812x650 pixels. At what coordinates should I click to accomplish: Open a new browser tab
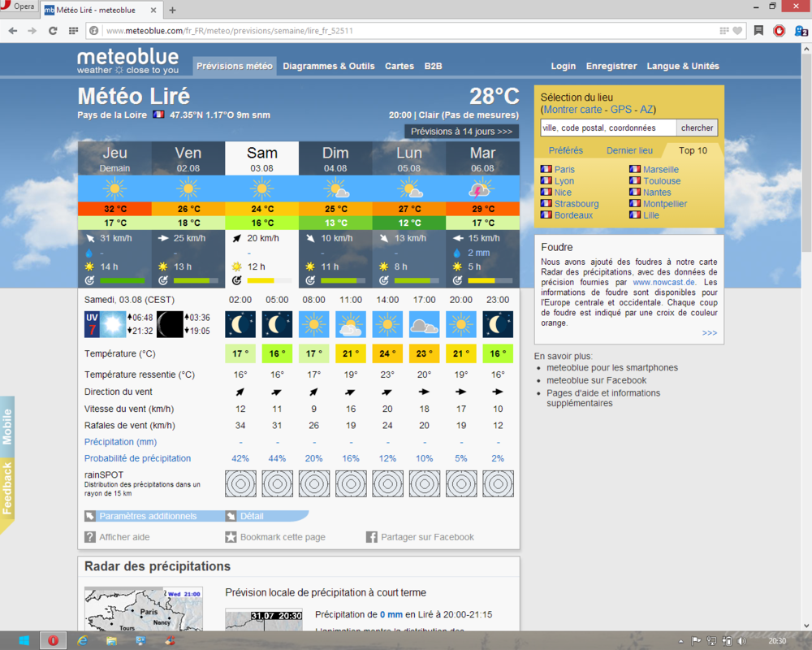pos(172,10)
